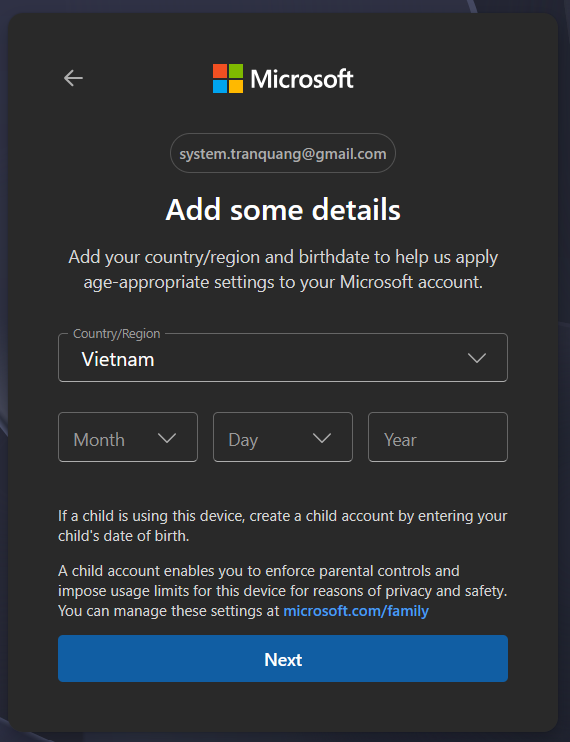
Task: Click the parental controls explanation paragraph
Action: tap(283, 591)
